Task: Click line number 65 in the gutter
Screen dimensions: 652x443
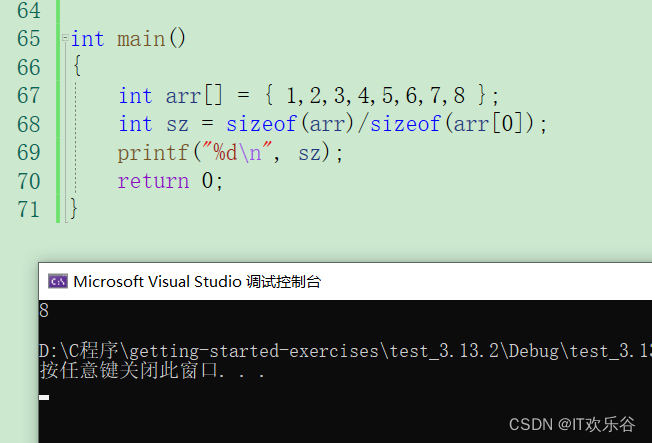Action: pos(29,39)
